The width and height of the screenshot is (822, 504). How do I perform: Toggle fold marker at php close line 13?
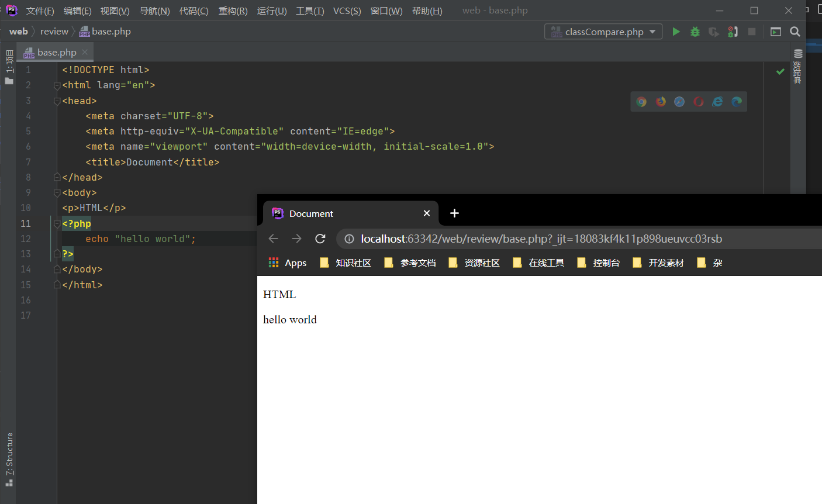click(57, 254)
